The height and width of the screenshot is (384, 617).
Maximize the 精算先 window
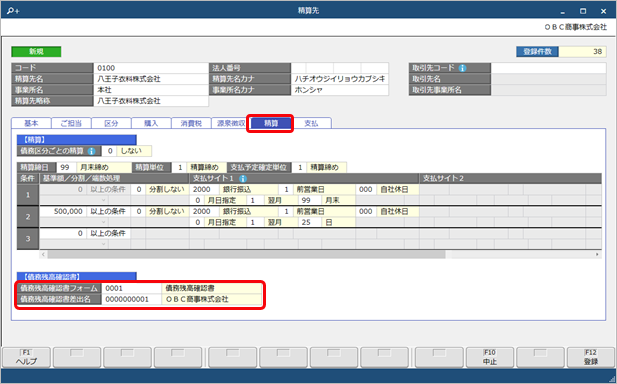(583, 11)
